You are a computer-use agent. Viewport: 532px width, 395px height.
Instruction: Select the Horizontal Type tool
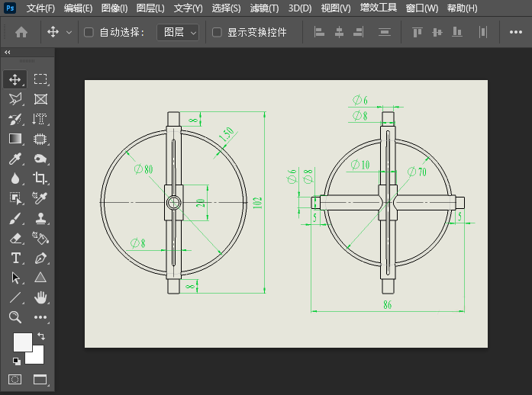point(15,258)
